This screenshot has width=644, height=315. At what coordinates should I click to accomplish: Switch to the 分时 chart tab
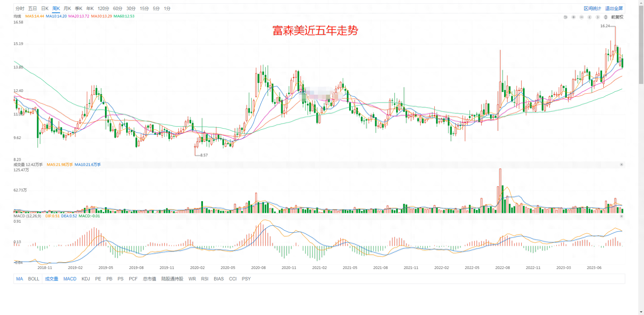(20, 8)
